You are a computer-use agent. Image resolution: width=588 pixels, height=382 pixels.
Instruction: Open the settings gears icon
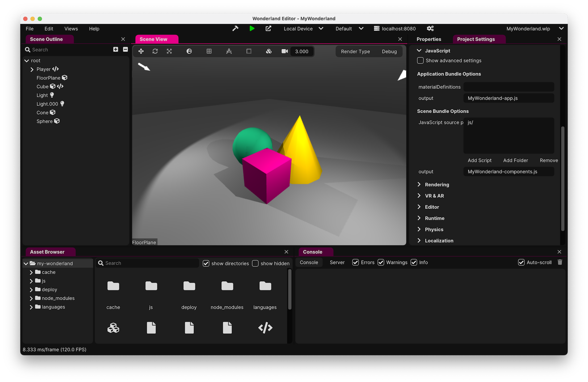click(x=430, y=29)
